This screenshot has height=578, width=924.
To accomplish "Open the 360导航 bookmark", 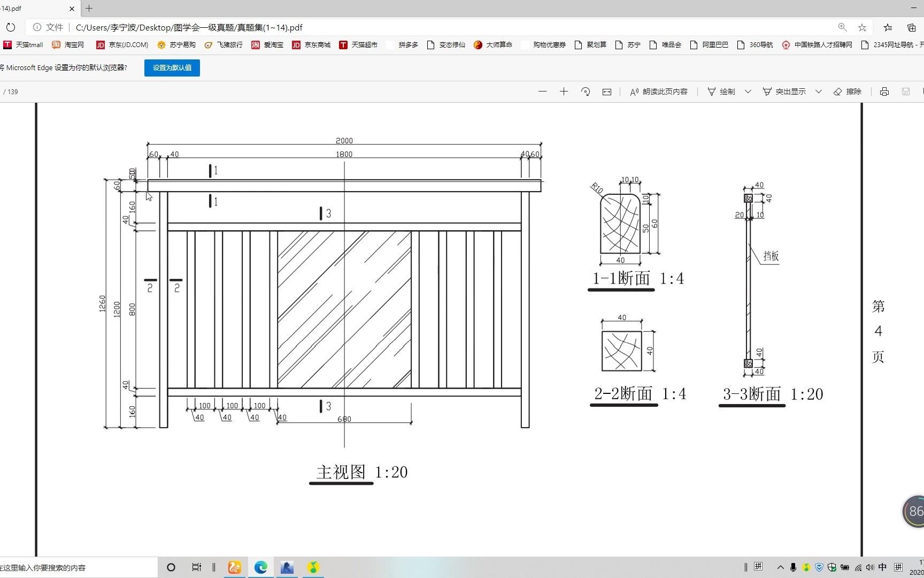I will click(x=755, y=45).
